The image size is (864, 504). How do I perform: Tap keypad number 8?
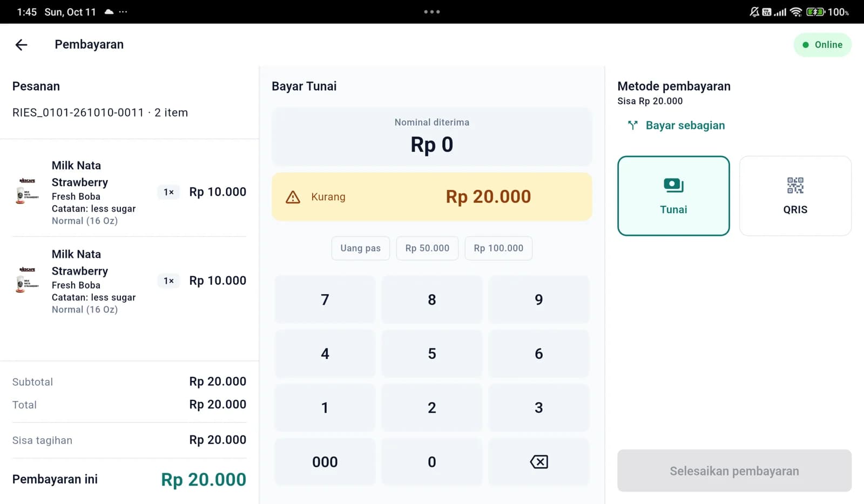coord(432,299)
